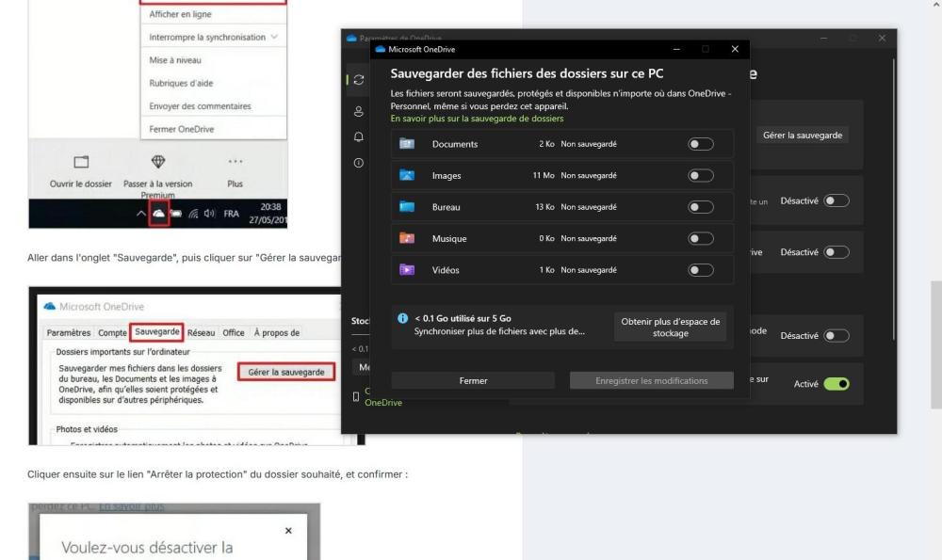
Task: Click the Musique folder icon
Action: [x=407, y=238]
